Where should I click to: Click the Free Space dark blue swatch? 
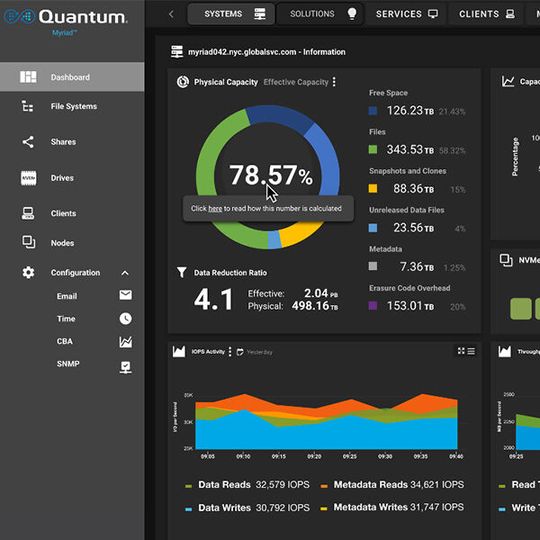coord(373,111)
